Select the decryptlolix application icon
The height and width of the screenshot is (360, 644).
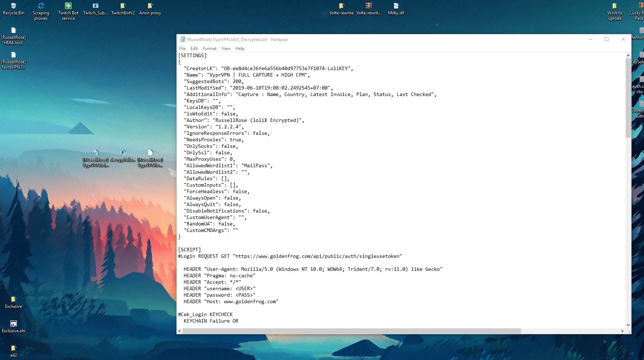123,156
